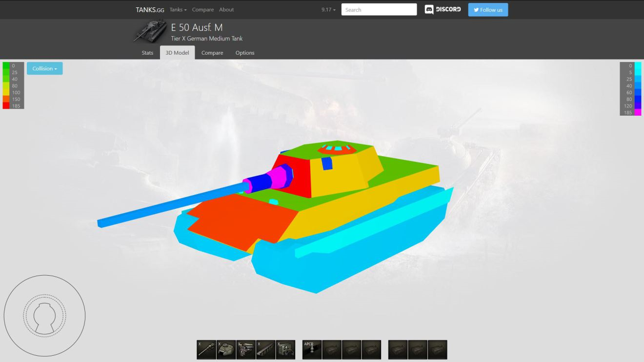The image size is (644, 362).
Task: Click the radio module icon
Action: click(285, 350)
